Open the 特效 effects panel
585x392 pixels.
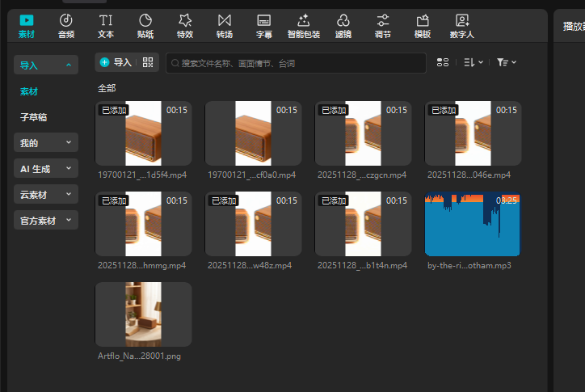185,26
